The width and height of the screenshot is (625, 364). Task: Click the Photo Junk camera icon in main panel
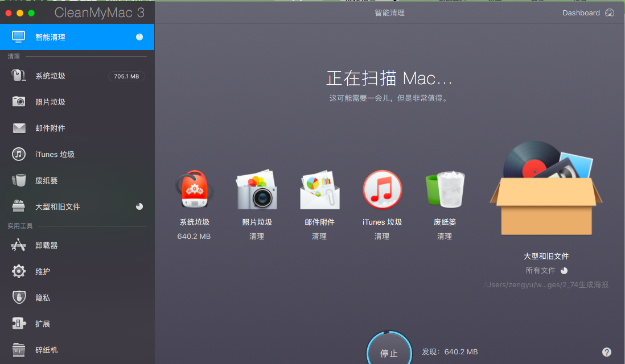[257, 189]
